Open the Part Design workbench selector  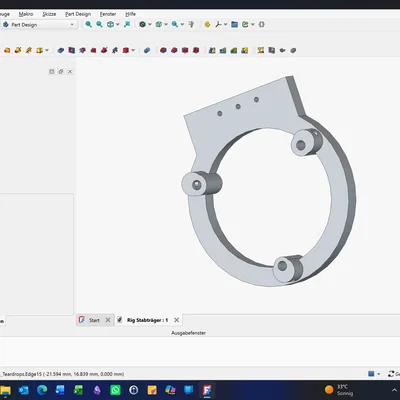(x=38, y=25)
